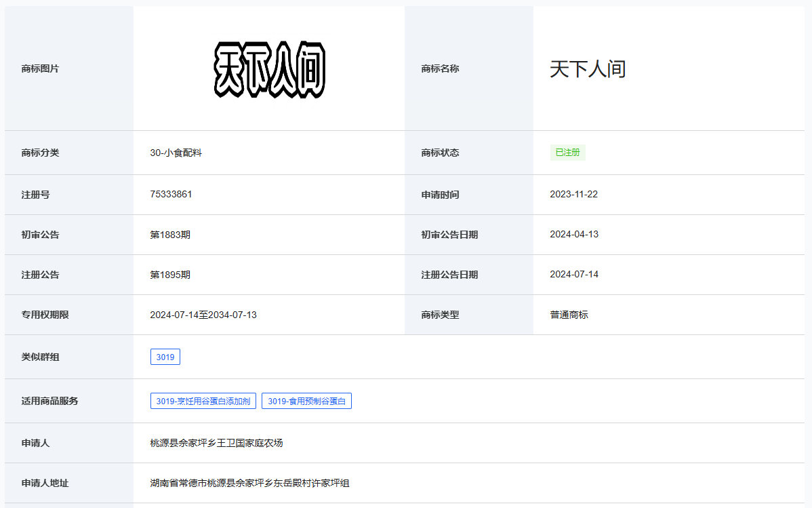Click the 商标分类 label
The image size is (812, 508).
[41, 153]
